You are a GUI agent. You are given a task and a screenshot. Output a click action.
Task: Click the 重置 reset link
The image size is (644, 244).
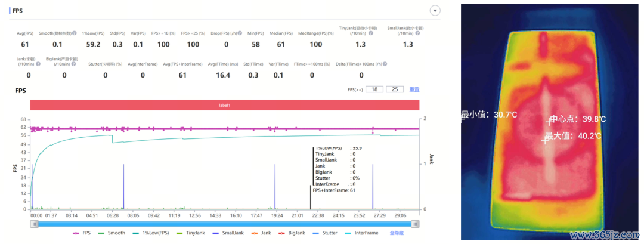[414, 89]
